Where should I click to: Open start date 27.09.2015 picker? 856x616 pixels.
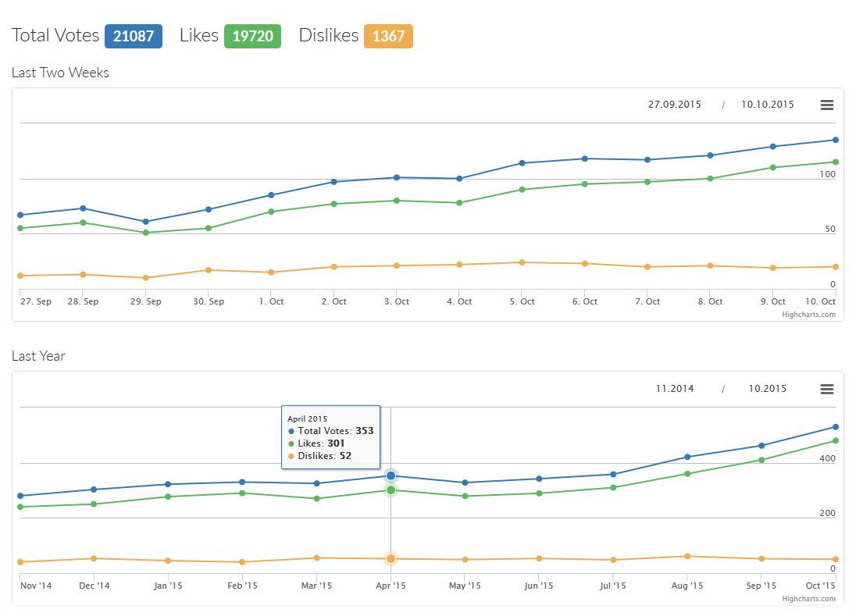[673, 104]
